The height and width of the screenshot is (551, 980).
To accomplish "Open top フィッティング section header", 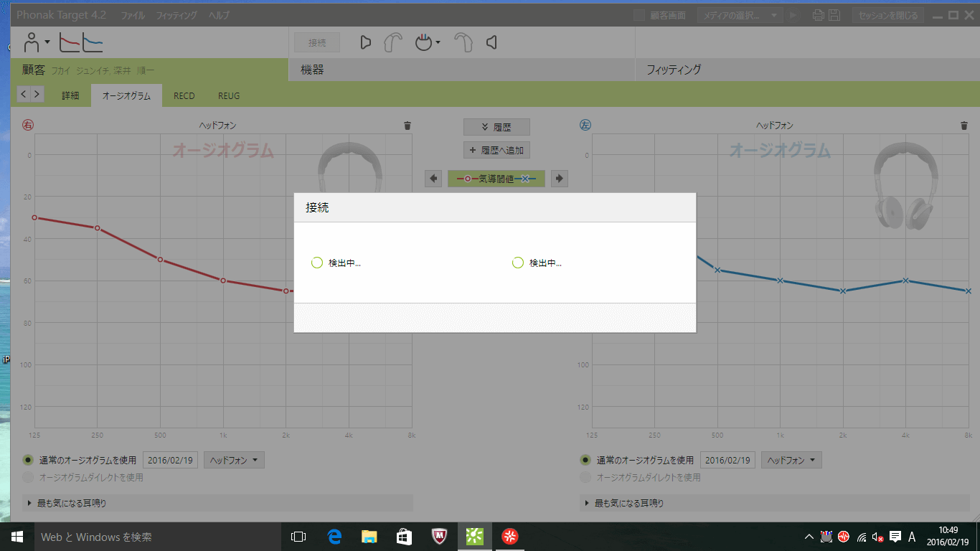I will (807, 70).
